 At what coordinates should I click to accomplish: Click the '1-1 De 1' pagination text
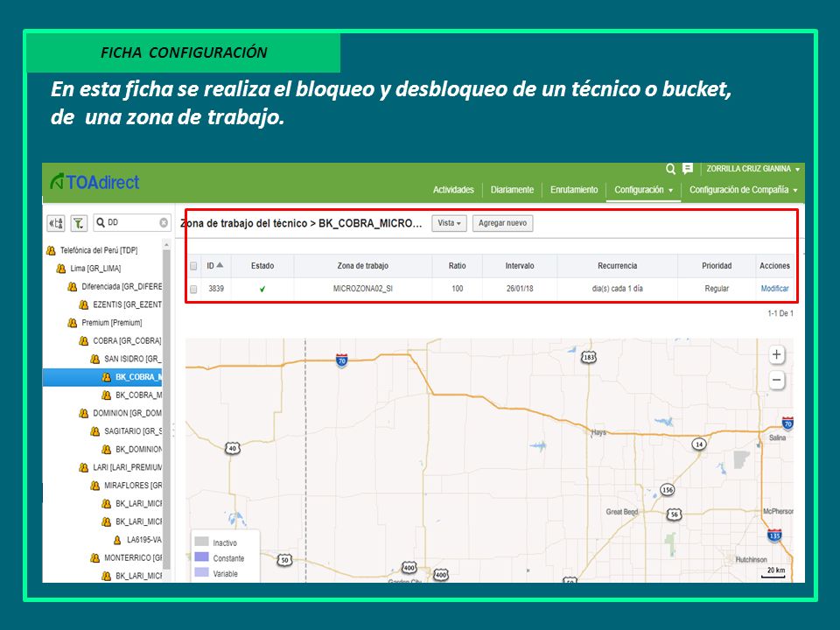click(x=780, y=313)
